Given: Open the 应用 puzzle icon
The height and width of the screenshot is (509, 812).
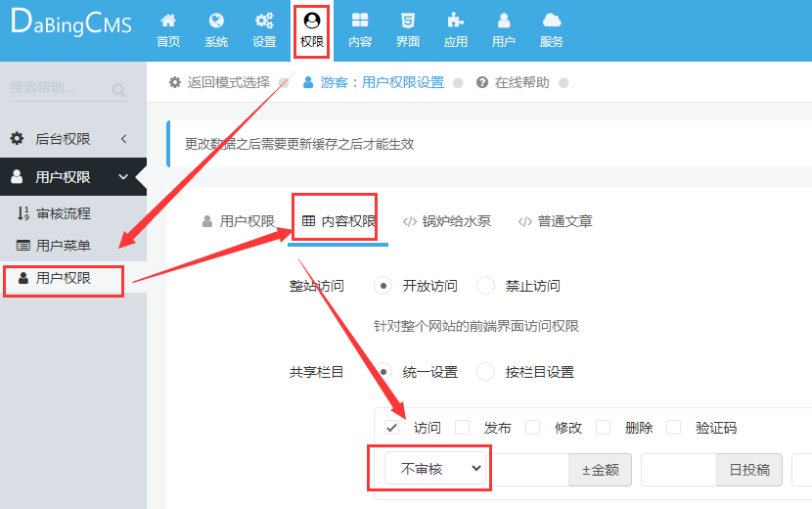Looking at the screenshot, I should click(x=456, y=21).
